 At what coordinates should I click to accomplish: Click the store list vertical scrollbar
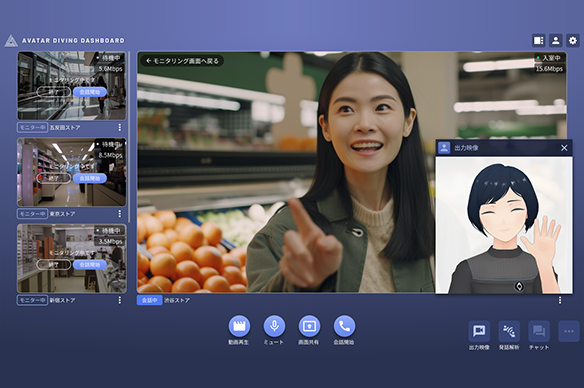coord(129,137)
